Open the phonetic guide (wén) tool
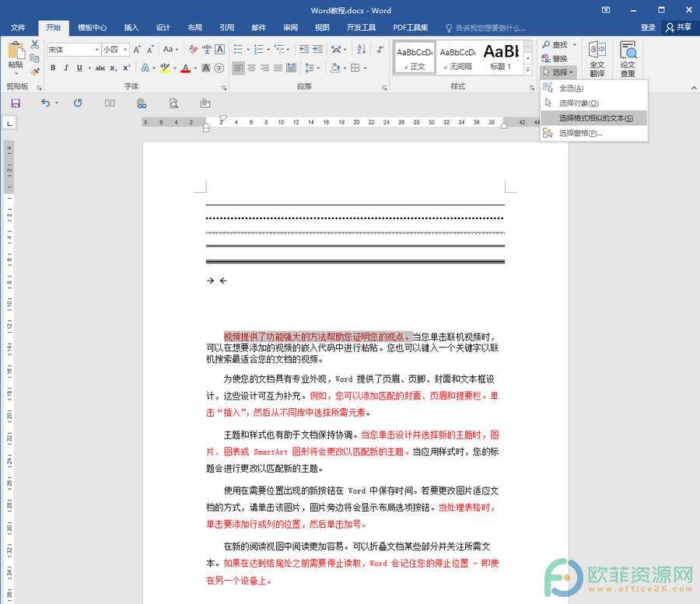Image resolution: width=700 pixels, height=604 pixels. [206, 50]
